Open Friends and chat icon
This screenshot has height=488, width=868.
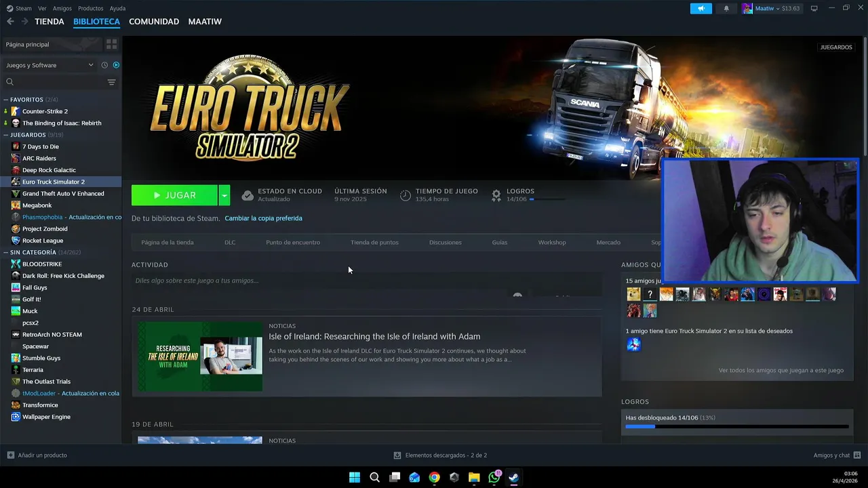click(857, 455)
